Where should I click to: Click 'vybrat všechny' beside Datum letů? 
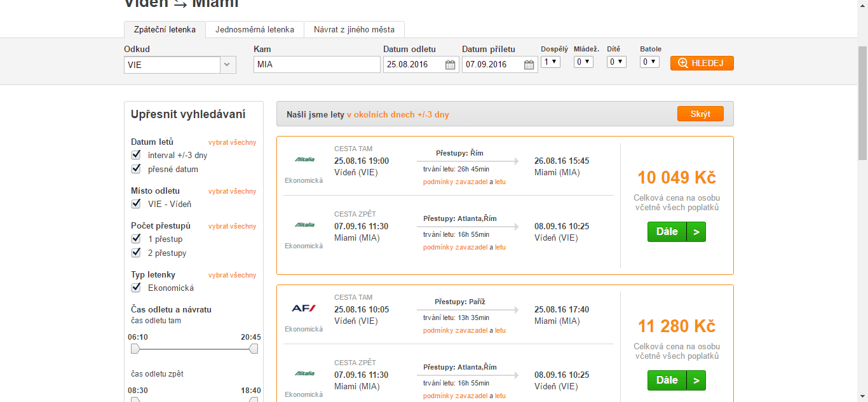click(232, 142)
